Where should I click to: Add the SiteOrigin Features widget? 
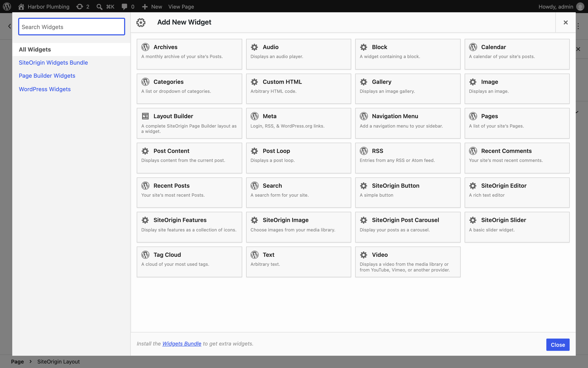(x=189, y=227)
